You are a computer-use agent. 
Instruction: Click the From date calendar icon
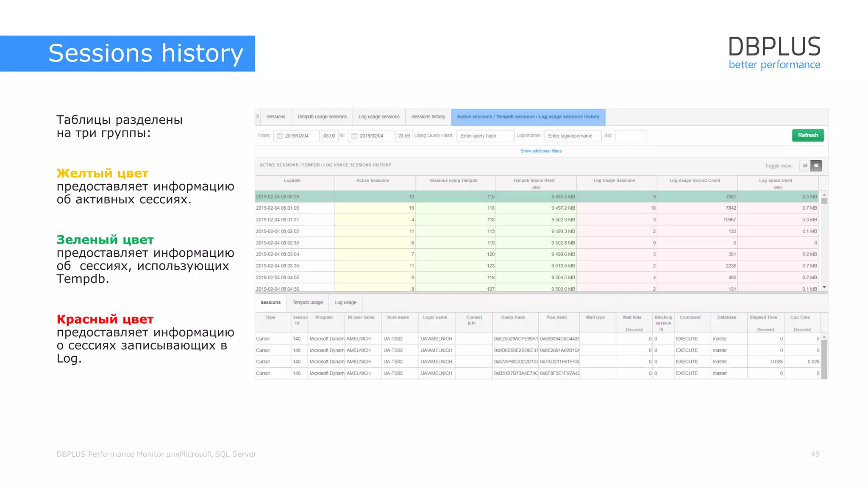click(x=280, y=136)
